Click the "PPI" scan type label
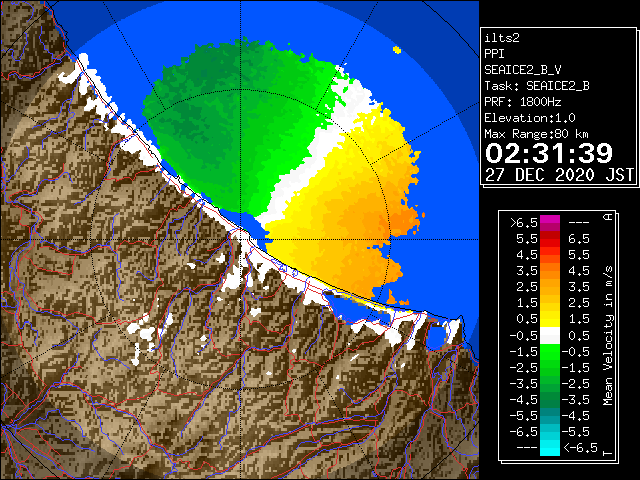 tap(494, 54)
